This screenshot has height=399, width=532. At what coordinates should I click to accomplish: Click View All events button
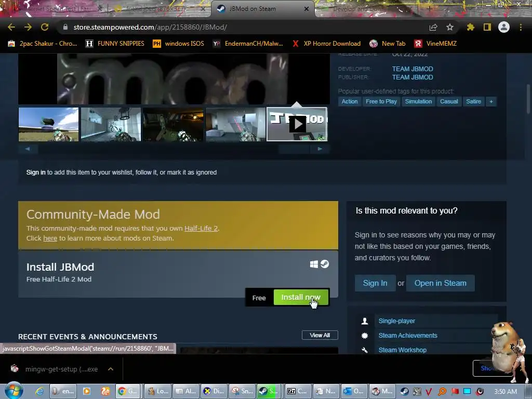click(x=320, y=335)
